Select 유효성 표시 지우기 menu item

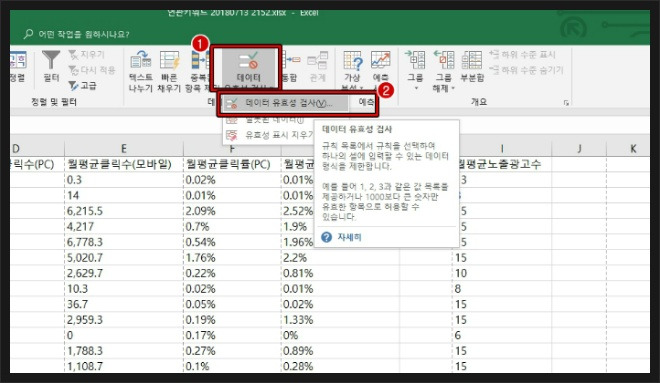(x=269, y=135)
